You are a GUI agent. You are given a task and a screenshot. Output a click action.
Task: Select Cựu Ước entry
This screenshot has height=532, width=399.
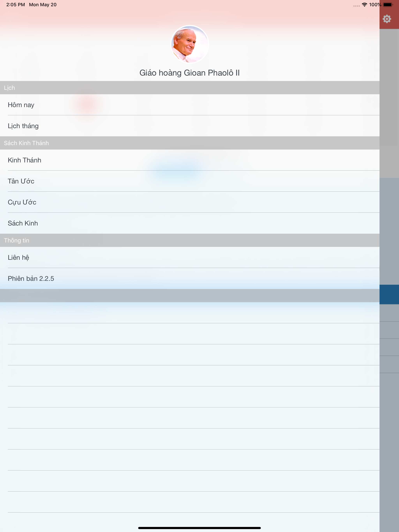click(190, 202)
